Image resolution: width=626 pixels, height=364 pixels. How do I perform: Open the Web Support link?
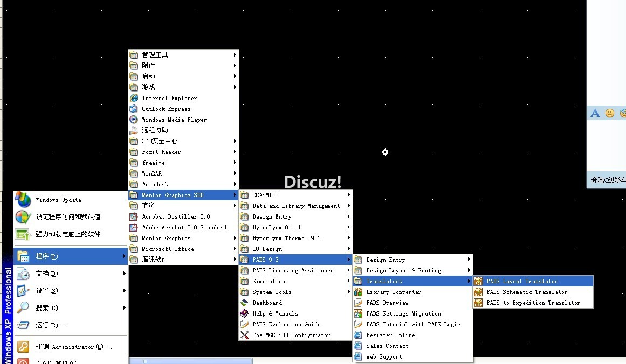384,356
